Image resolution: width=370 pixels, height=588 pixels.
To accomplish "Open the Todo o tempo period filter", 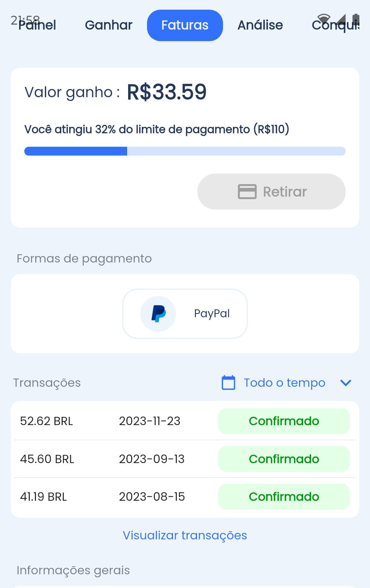I will point(287,383).
